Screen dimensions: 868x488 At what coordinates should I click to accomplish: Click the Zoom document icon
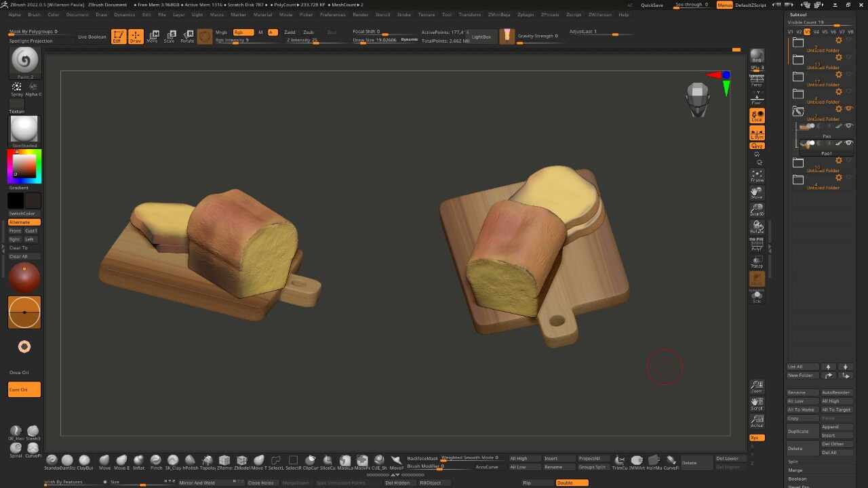coord(757,386)
